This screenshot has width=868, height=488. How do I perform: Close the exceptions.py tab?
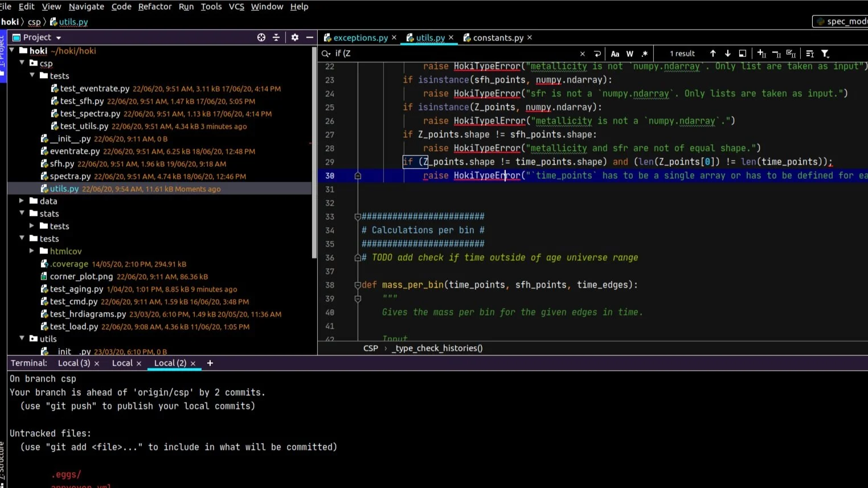[x=394, y=38]
